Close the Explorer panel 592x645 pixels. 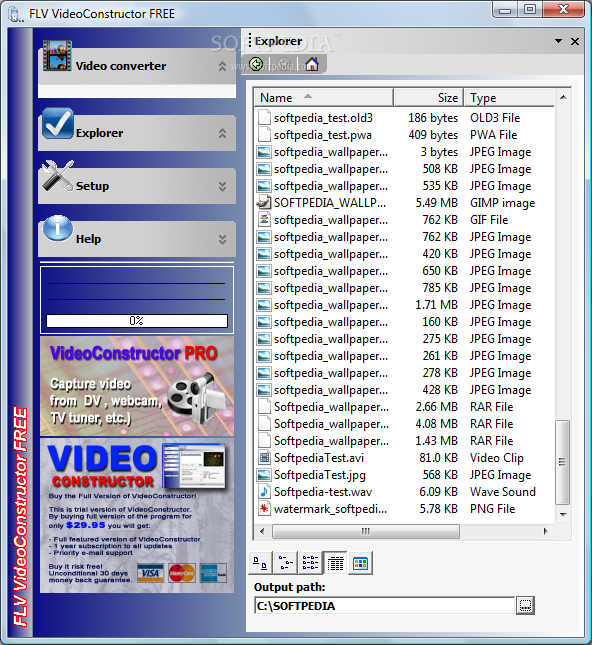click(575, 41)
